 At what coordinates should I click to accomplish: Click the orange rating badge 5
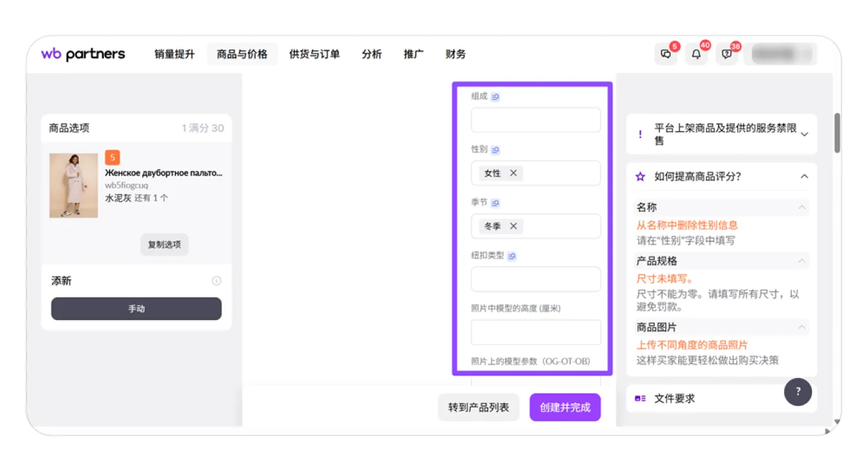[x=112, y=157]
